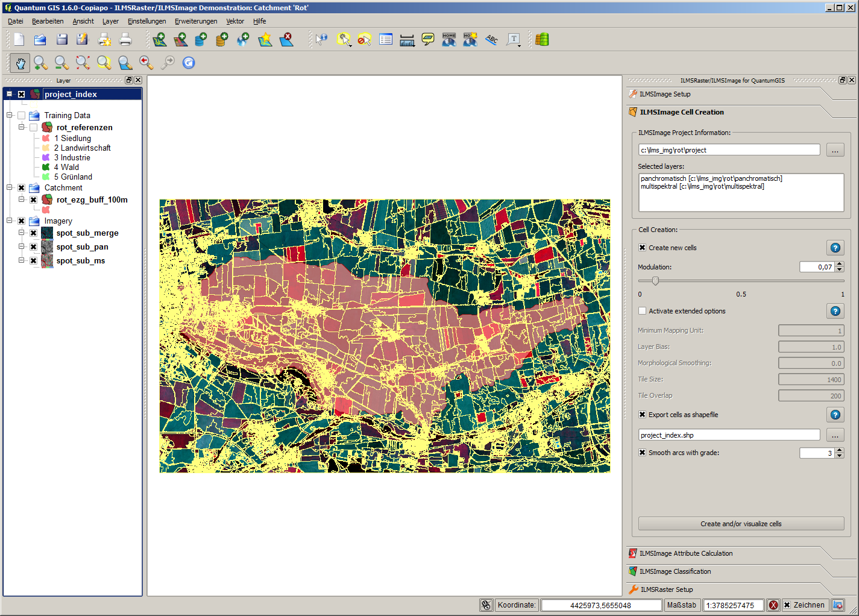Open the Vektor menu
Viewport: 859px width, 616px height.
click(235, 21)
